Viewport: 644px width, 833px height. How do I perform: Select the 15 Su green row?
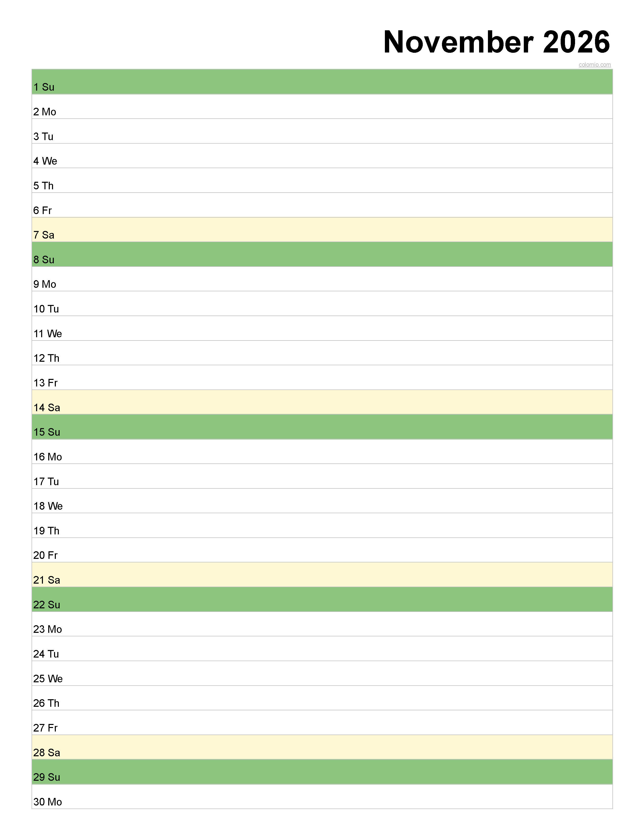322,427
